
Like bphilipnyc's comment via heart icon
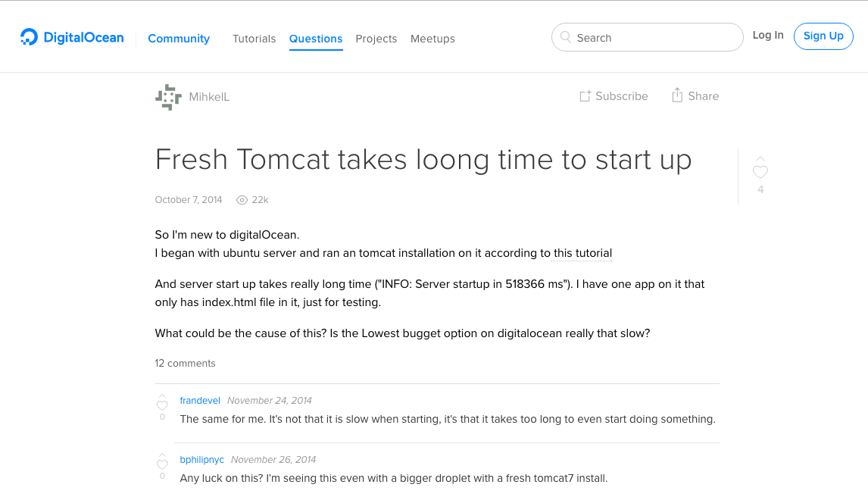pyautogui.click(x=162, y=464)
